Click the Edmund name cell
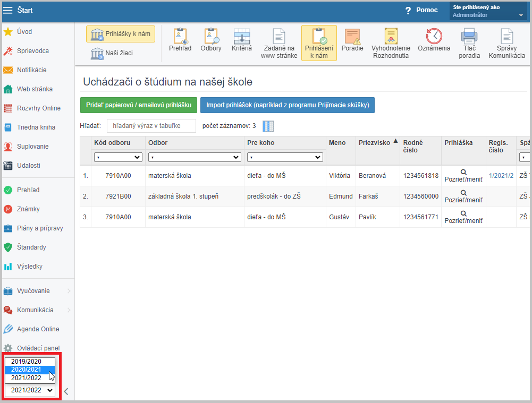532x403 pixels. tap(341, 196)
